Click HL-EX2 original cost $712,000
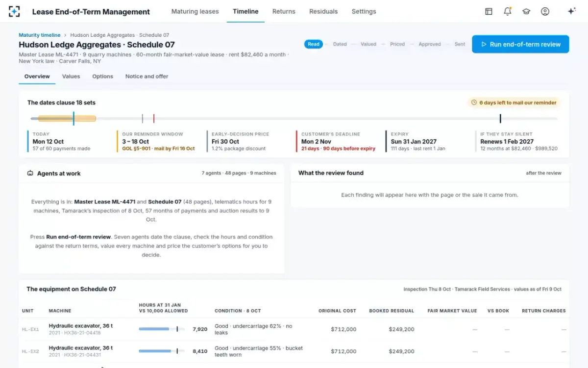588x368 pixels. tap(343, 351)
